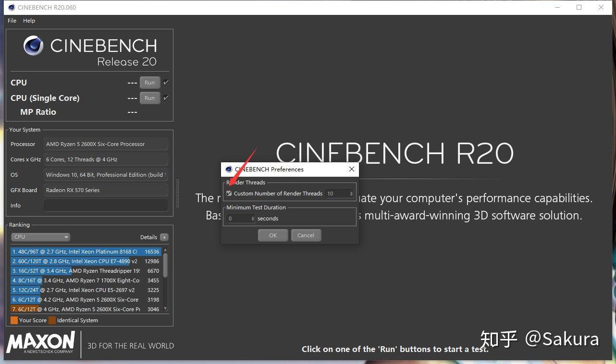616x364 pixels.
Task: Select the AMD Ryzen Threadripper ranking row
Action: pos(86,271)
